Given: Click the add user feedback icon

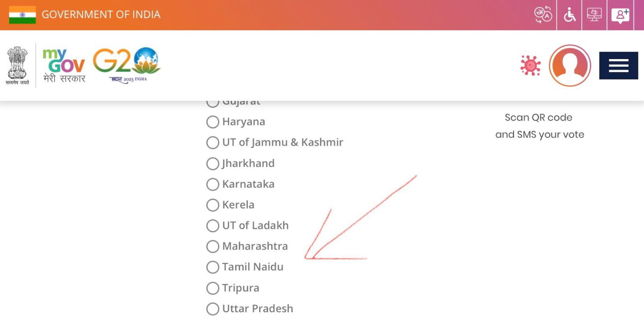Looking at the screenshot, I should (620, 15).
